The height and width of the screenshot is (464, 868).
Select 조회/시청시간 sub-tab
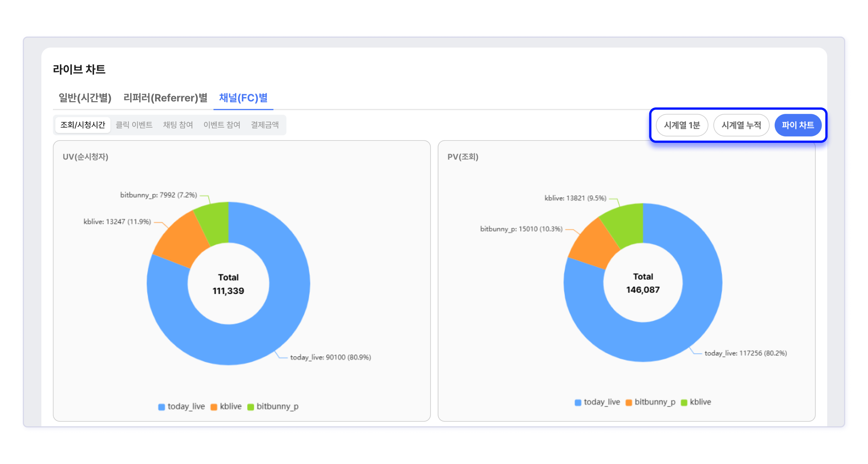pyautogui.click(x=83, y=125)
